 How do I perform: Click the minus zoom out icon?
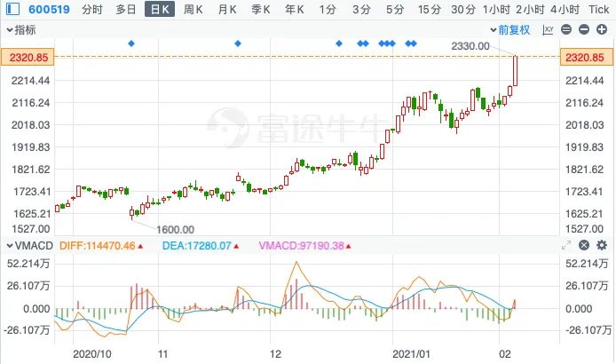(x=584, y=29)
